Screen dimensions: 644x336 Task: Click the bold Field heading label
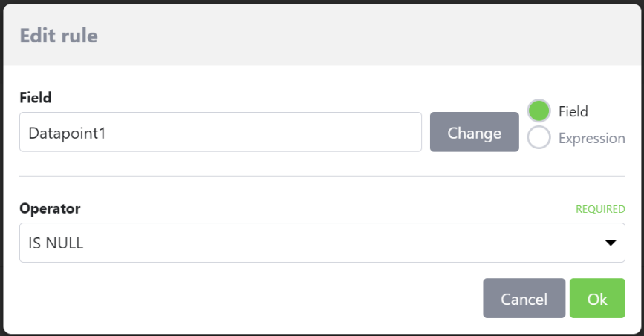(35, 97)
